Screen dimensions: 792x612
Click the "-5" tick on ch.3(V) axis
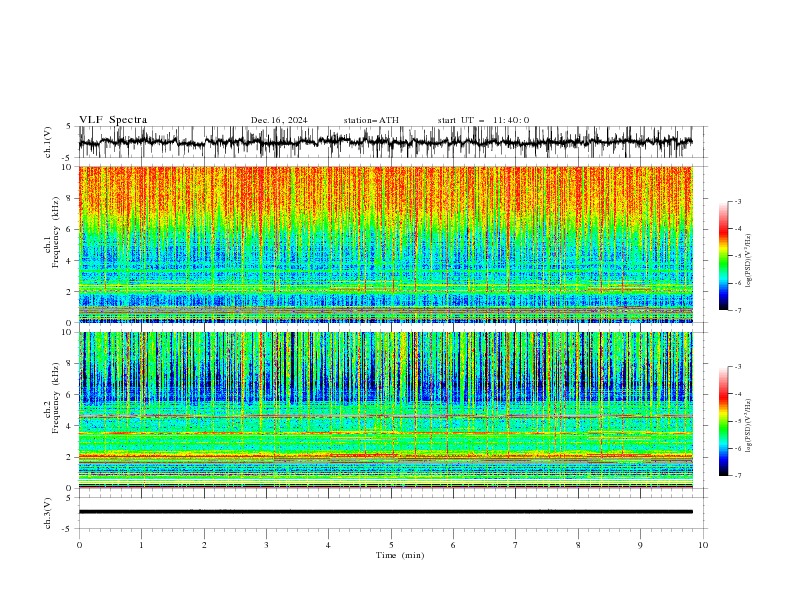tap(67, 529)
